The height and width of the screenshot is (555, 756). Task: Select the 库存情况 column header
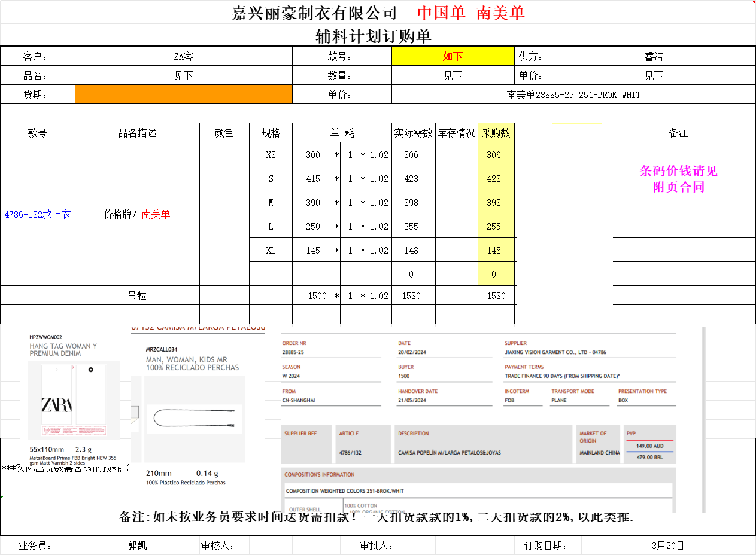click(x=456, y=133)
